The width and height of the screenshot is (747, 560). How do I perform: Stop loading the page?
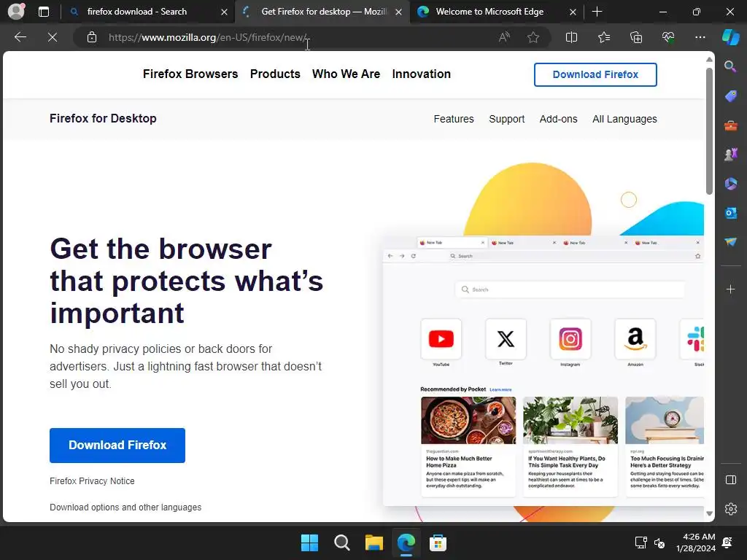click(53, 37)
